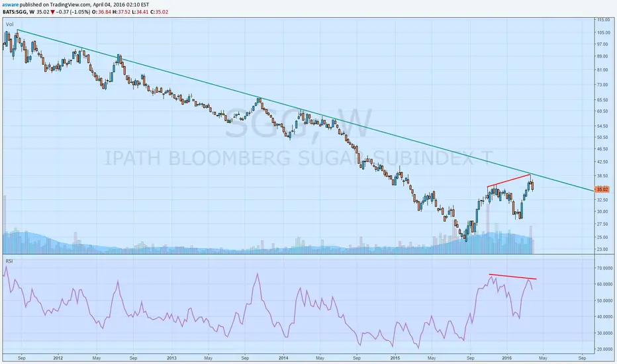Image resolution: width=617 pixels, height=364 pixels.
Task: Click the 23.00 price axis label
Action: 602,249
